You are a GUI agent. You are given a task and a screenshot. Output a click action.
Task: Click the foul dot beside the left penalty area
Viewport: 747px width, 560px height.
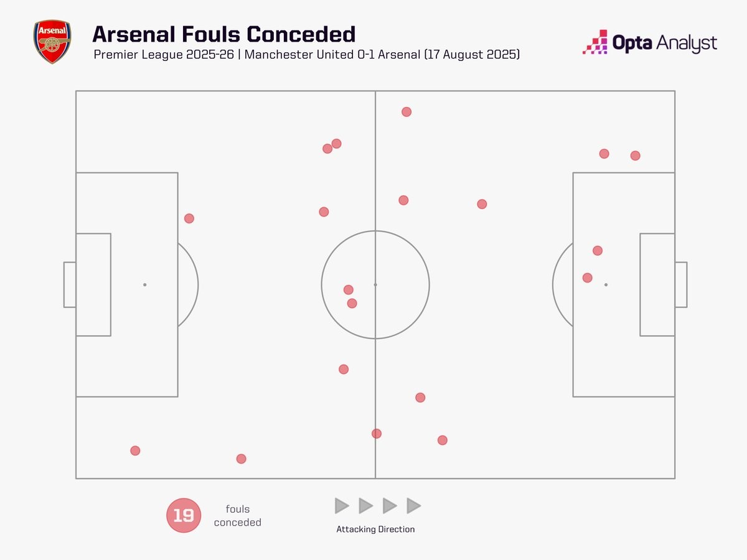tap(189, 218)
